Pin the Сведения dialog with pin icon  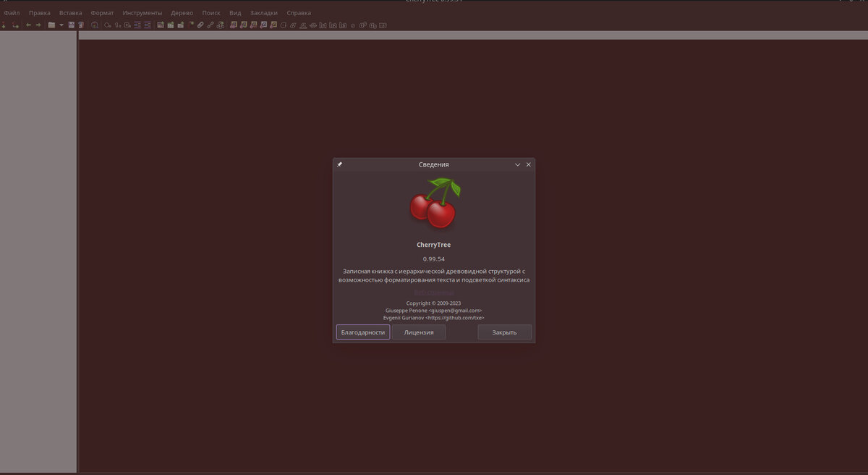340,164
